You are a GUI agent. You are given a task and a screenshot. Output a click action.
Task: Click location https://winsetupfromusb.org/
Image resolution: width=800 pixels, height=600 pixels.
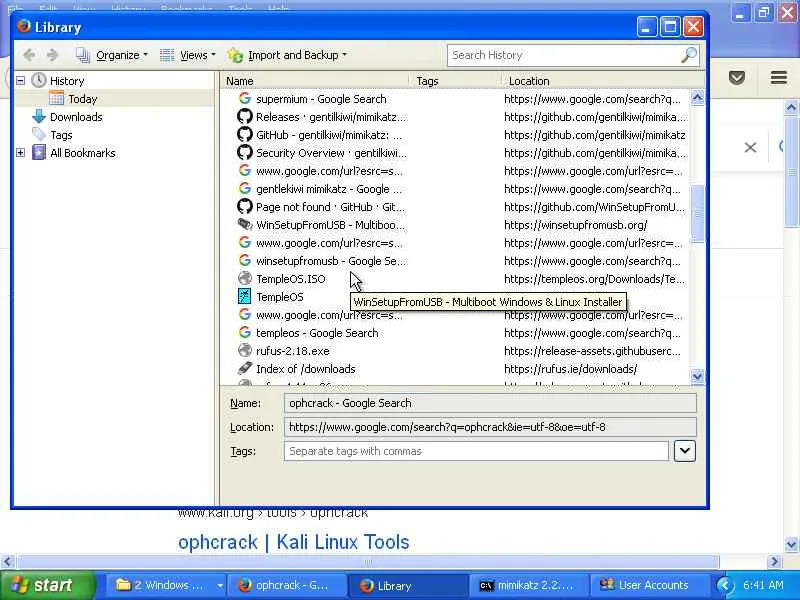coord(576,225)
